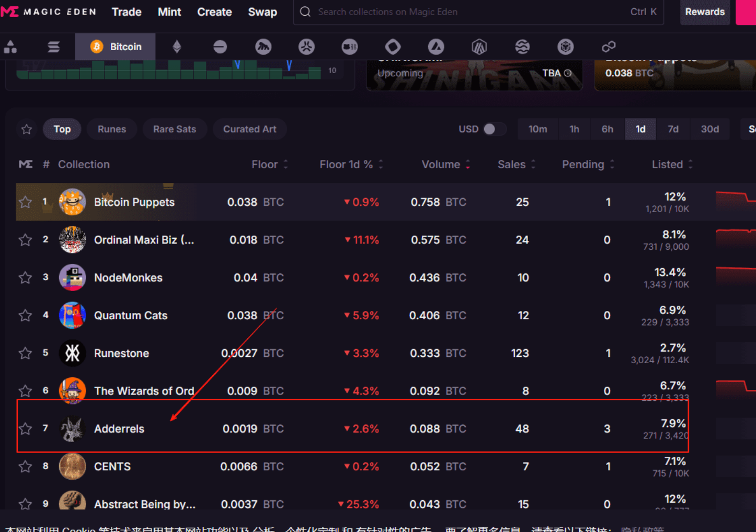The width and height of the screenshot is (756, 532).
Task: Sort by Listed column arrows
Action: [x=690, y=164]
